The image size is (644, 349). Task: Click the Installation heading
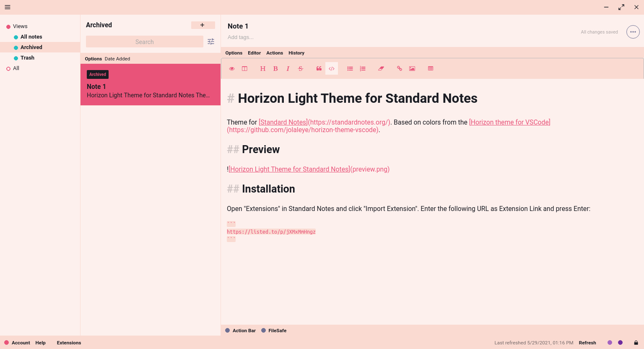pyautogui.click(x=268, y=189)
